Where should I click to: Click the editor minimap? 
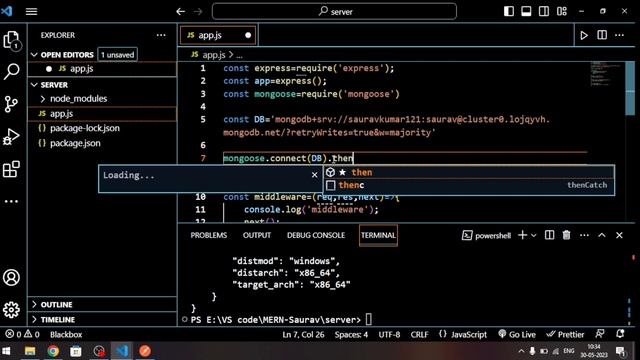click(606, 74)
